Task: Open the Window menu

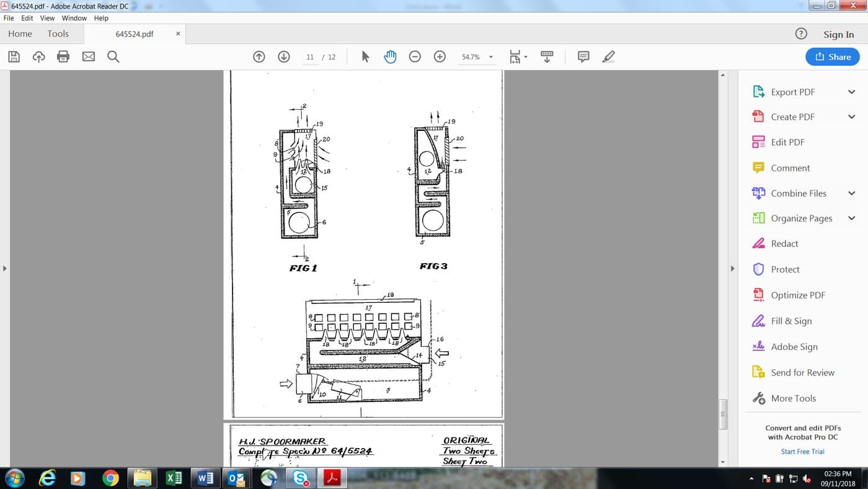Action: 74,18
